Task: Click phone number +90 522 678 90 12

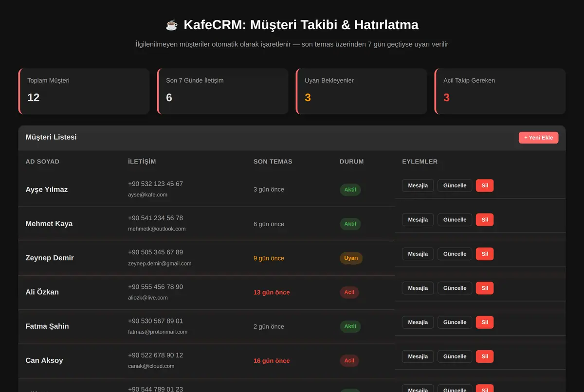Action: tap(155, 355)
